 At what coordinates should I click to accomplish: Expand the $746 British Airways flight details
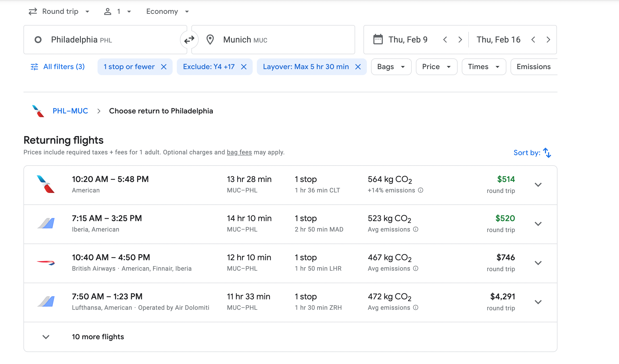[x=538, y=263]
